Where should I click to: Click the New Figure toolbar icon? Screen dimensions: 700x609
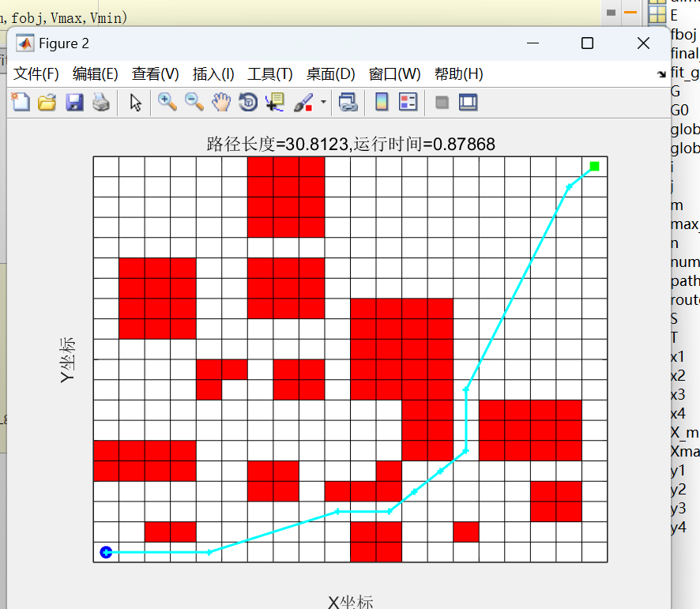click(21, 102)
